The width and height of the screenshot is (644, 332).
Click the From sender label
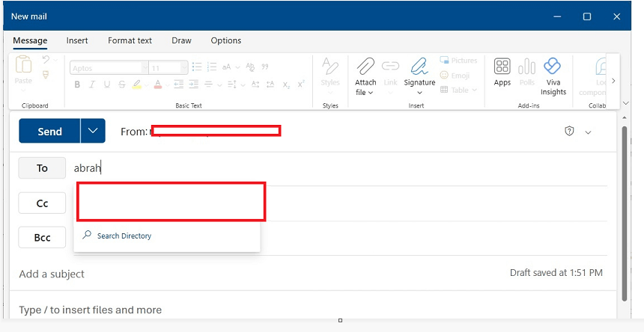tap(133, 132)
